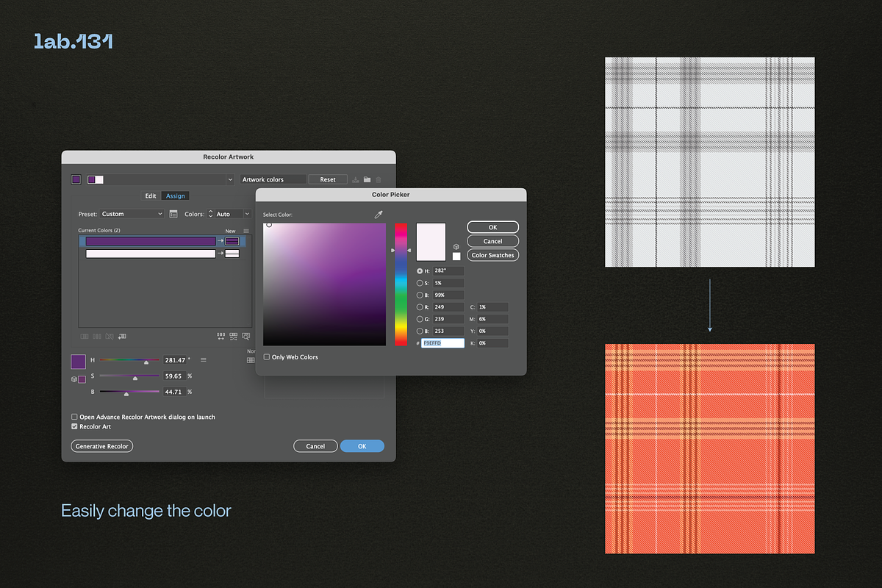Click the purple current color bar row
Screen dimensions: 882x588
click(151, 241)
